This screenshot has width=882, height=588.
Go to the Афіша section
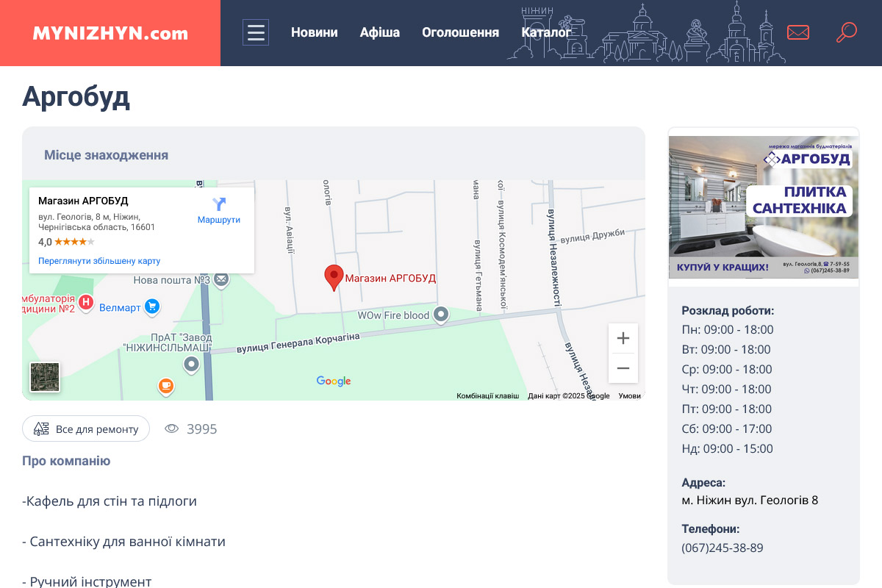pyautogui.click(x=379, y=32)
